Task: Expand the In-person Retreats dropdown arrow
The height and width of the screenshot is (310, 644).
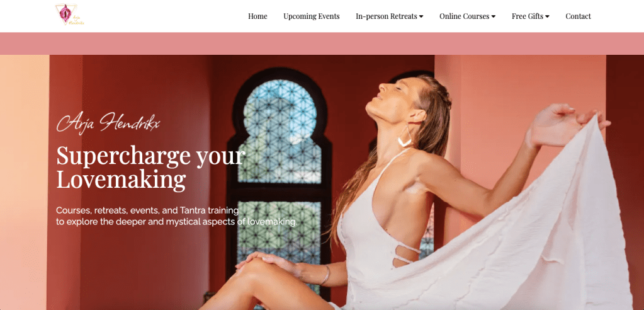Action: tap(421, 16)
